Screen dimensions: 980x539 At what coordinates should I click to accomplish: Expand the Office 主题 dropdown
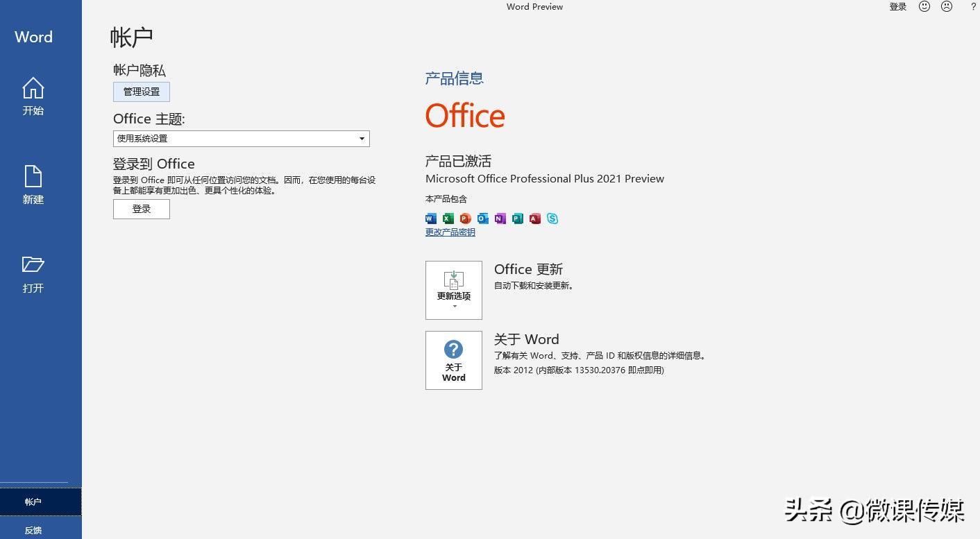tap(241, 139)
